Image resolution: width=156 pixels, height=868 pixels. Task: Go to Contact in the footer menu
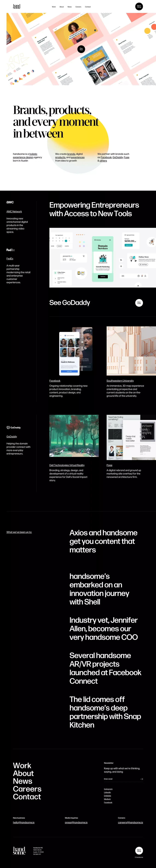pos(27,797)
